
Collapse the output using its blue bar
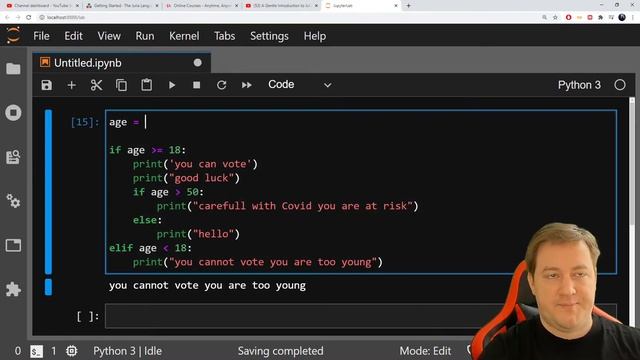tap(48, 287)
